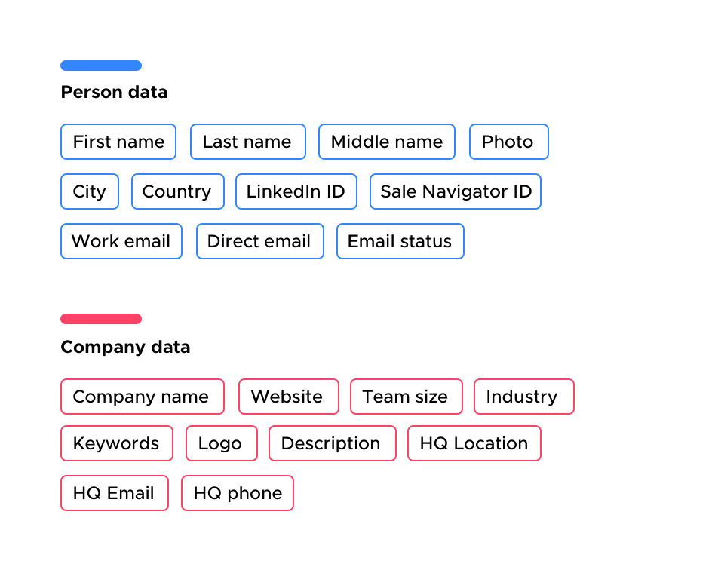Click the First name tag

tap(118, 142)
